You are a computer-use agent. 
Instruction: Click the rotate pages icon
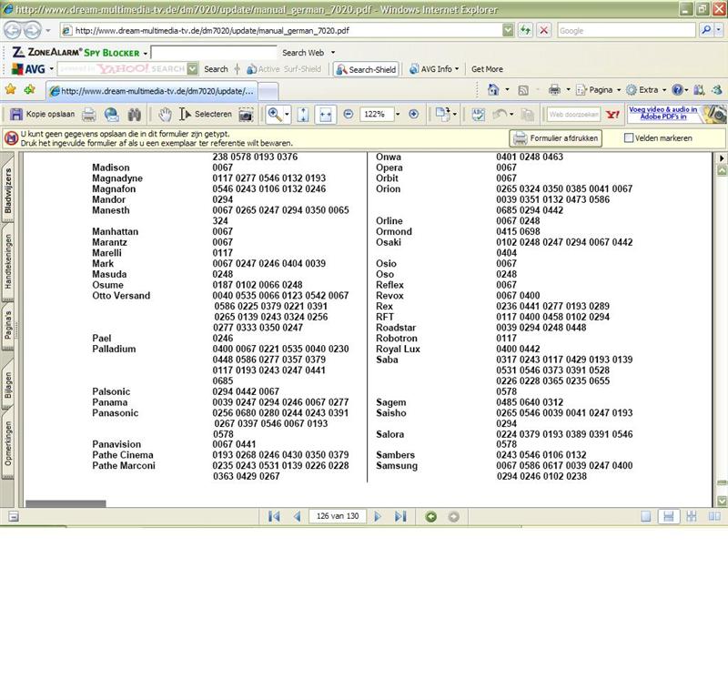(443, 115)
